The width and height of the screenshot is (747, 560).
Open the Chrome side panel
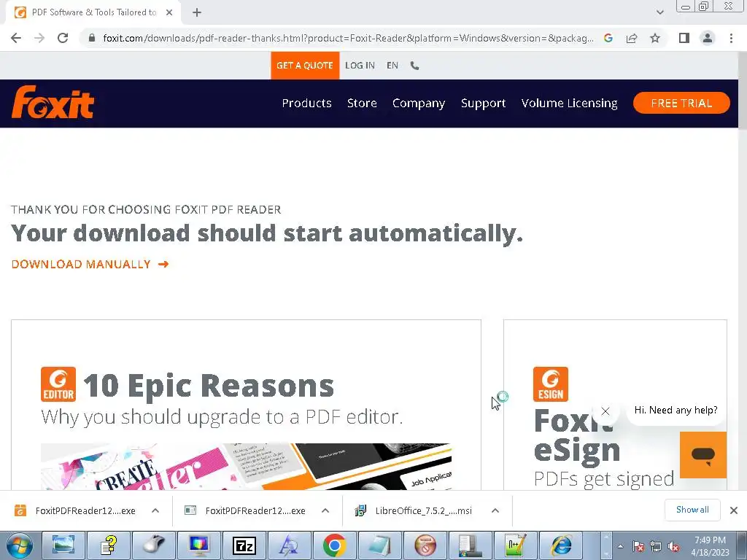click(x=684, y=38)
